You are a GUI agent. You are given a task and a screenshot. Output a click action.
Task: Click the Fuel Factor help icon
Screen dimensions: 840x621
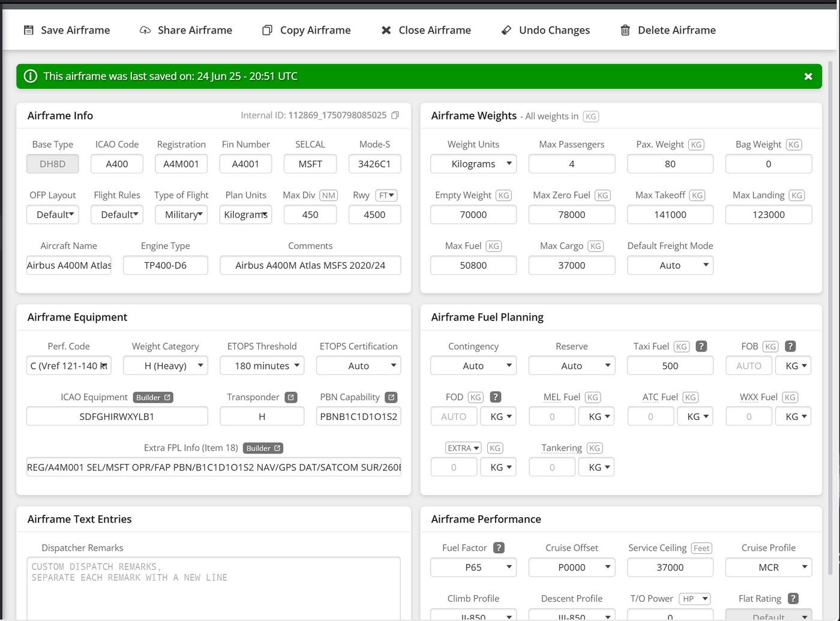point(499,548)
